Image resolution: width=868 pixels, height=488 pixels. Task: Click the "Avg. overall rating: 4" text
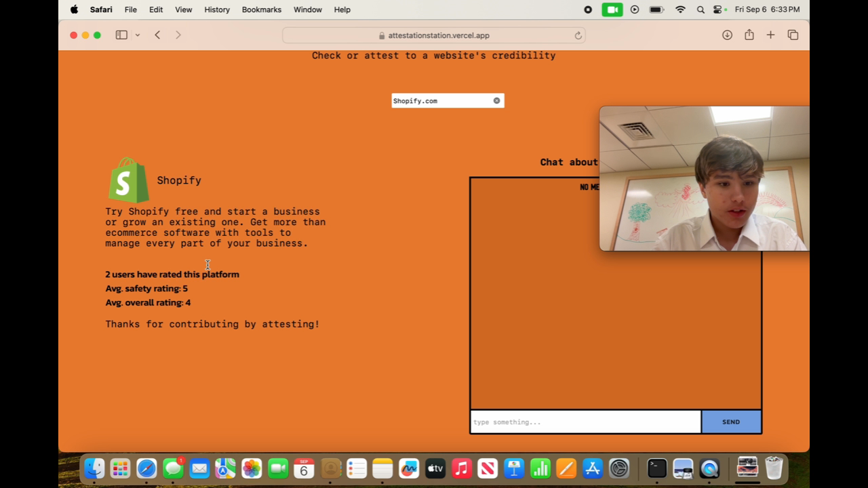click(148, 303)
